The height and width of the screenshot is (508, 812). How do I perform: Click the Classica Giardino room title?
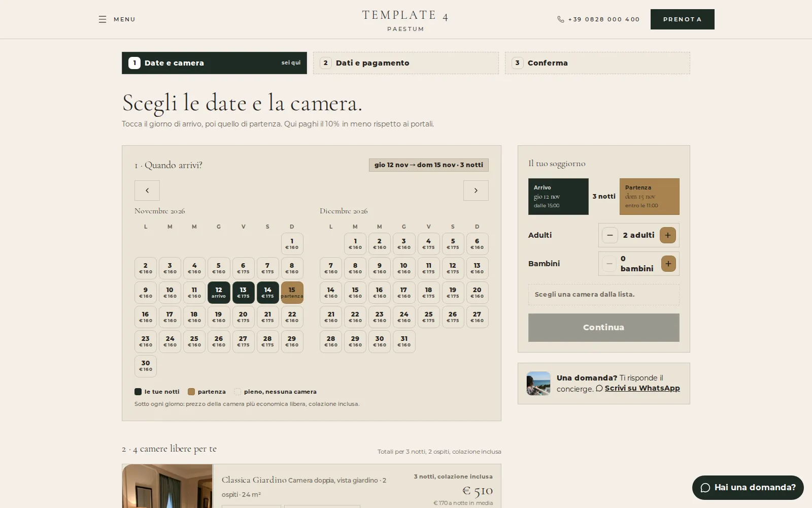coord(254,480)
